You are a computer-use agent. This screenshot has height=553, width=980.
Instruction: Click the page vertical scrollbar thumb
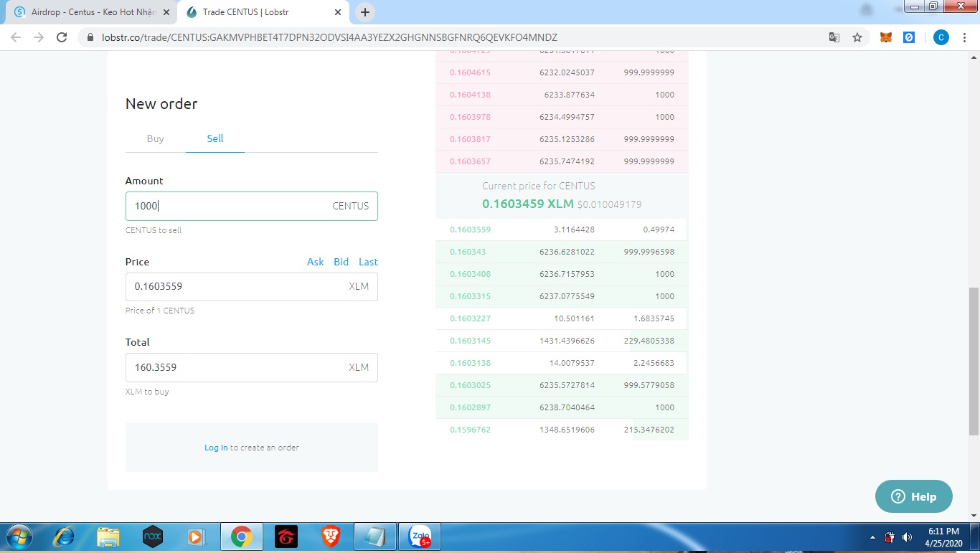click(974, 361)
